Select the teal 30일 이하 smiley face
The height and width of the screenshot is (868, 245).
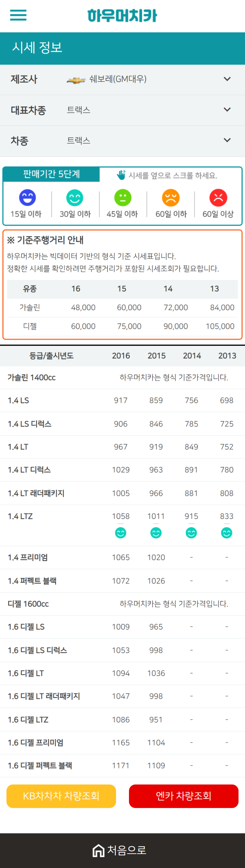coord(75,198)
